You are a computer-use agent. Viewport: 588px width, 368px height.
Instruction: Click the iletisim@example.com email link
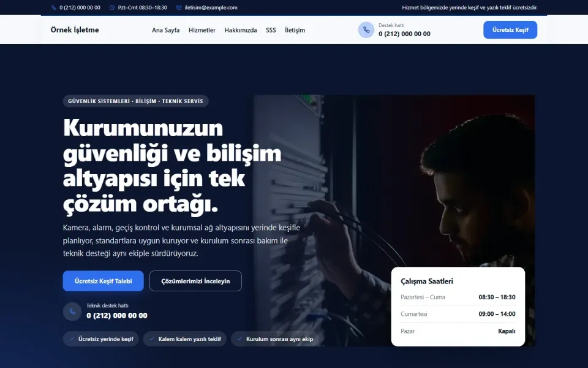click(x=211, y=7)
